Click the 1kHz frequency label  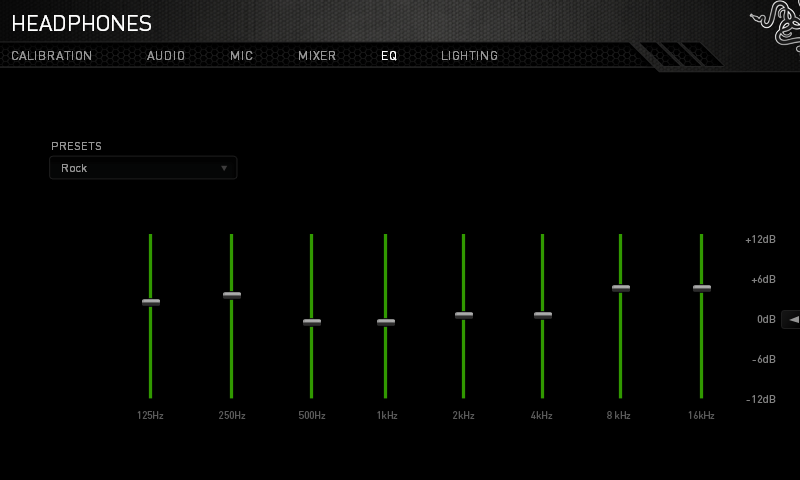387,415
